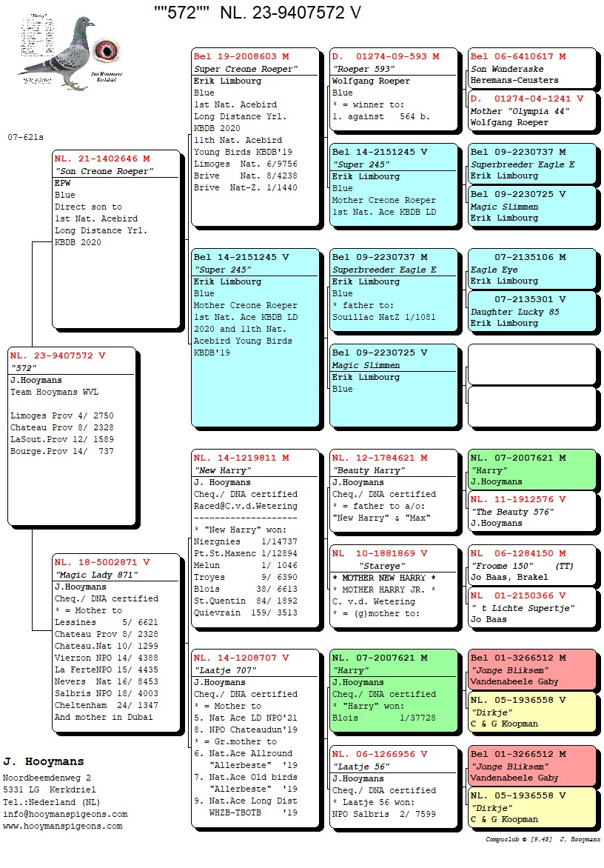This screenshot has width=604, height=868.
Task: Select the "Stareye" mother box
Action: tap(393, 585)
